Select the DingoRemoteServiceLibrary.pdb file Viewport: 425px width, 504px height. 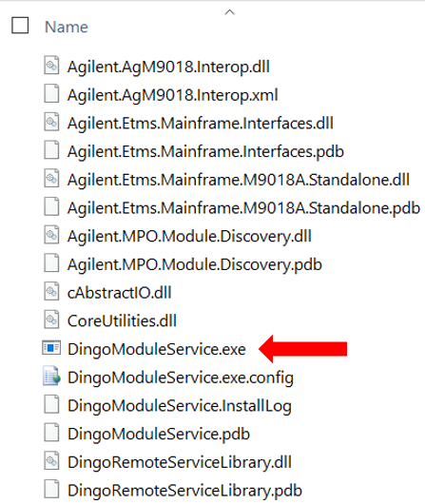pos(184,491)
